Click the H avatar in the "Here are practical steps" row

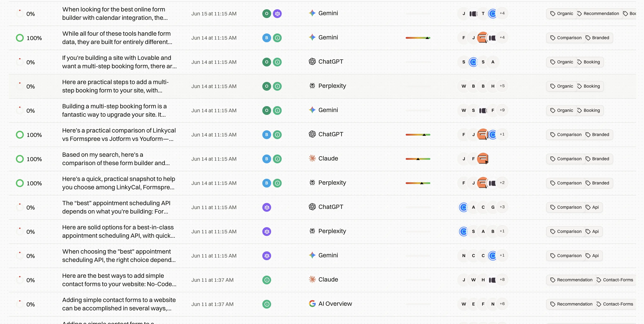click(x=492, y=86)
